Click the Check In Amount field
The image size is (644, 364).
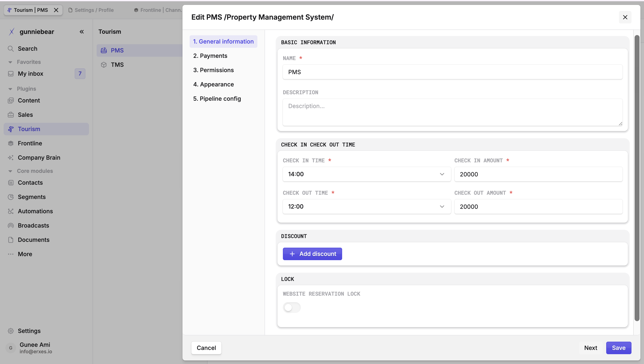[x=538, y=174]
